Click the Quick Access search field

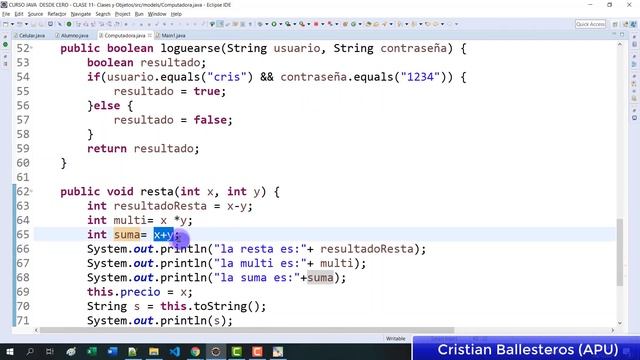591,24
